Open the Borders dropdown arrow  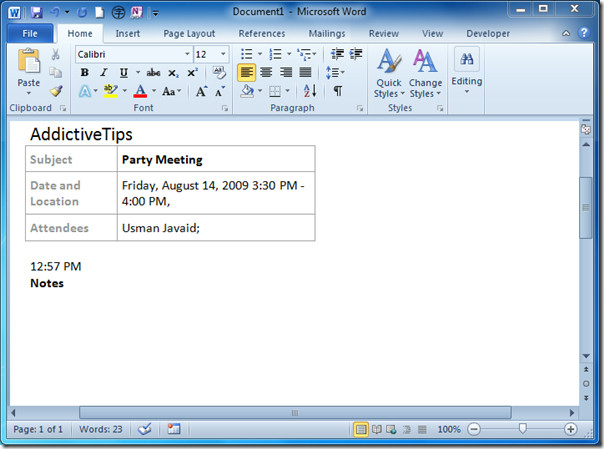(x=287, y=91)
